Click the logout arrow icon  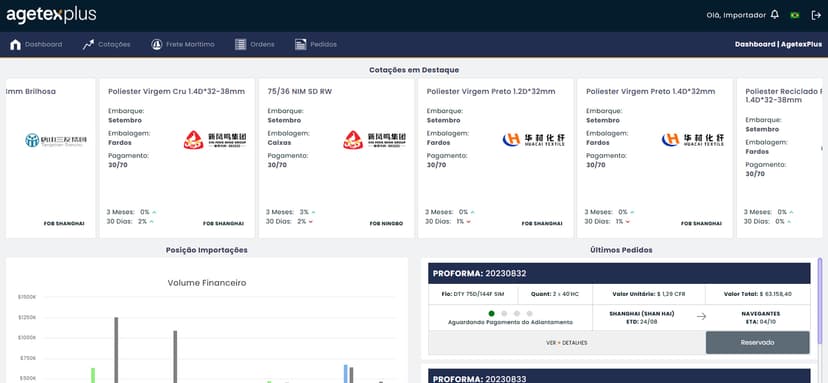click(x=816, y=15)
